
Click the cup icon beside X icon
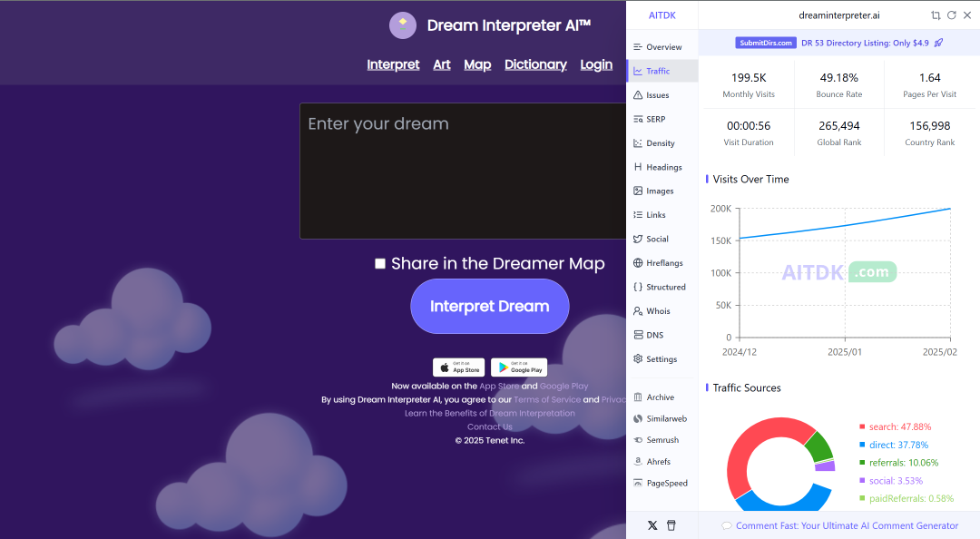click(x=671, y=525)
